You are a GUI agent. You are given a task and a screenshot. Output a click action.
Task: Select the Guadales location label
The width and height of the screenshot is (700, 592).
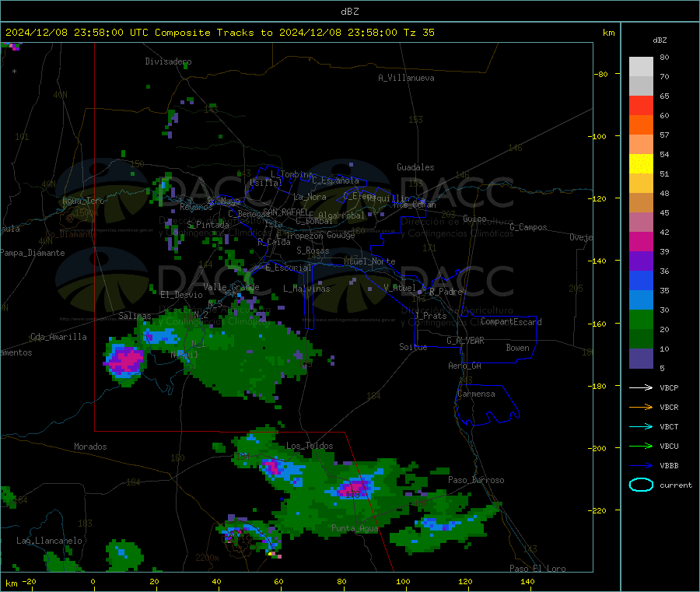[415, 167]
